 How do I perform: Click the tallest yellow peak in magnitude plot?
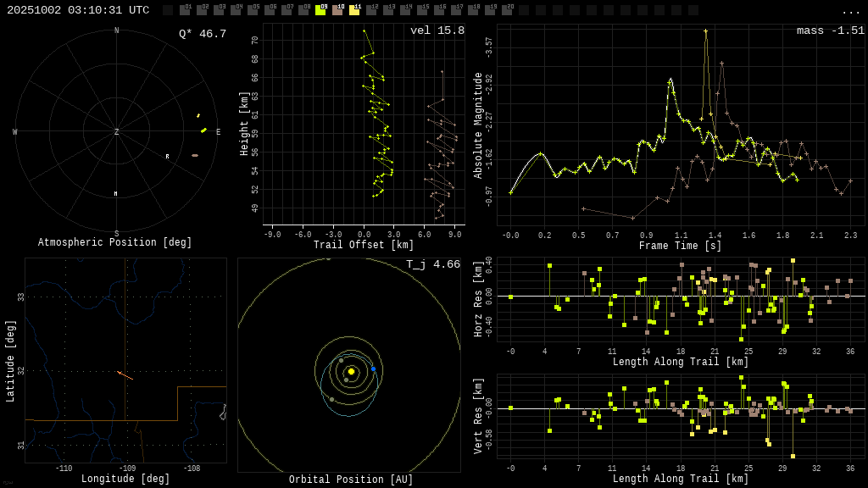(705, 31)
